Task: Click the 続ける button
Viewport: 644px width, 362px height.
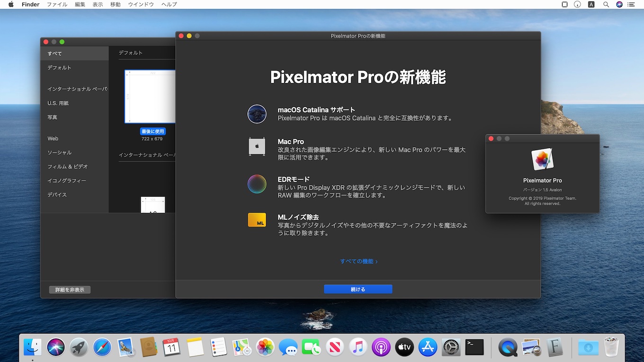Action: 358,289
